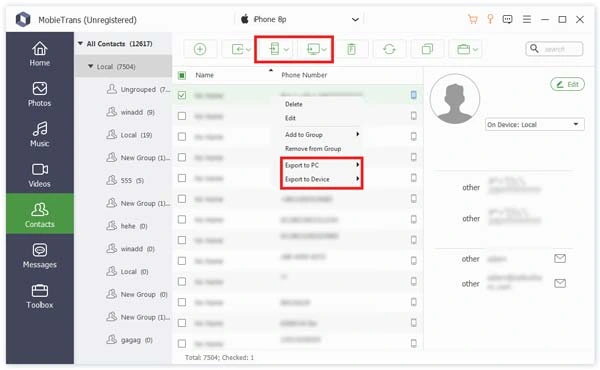
Task: Open the shopping cart purchase icon
Action: pyautogui.click(x=473, y=19)
